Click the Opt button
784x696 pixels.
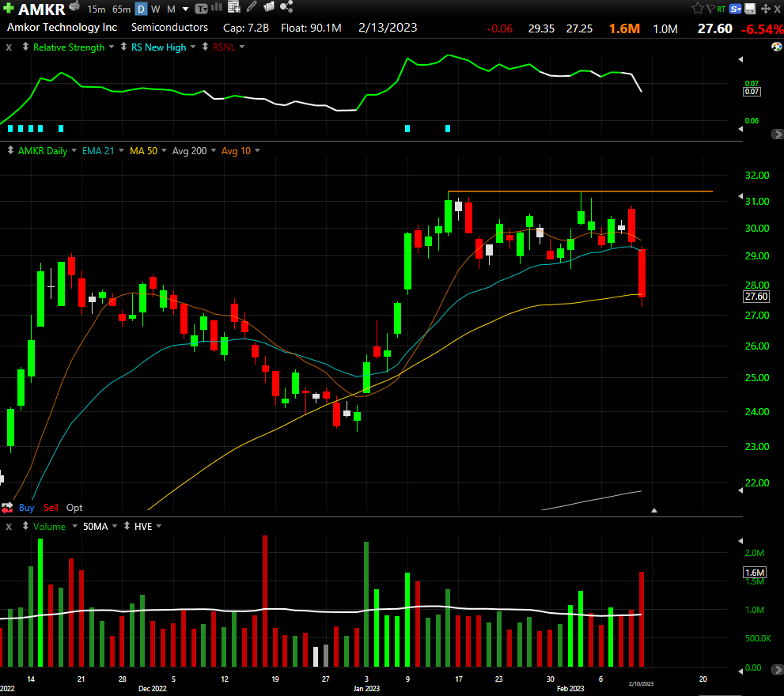pyautogui.click(x=74, y=508)
